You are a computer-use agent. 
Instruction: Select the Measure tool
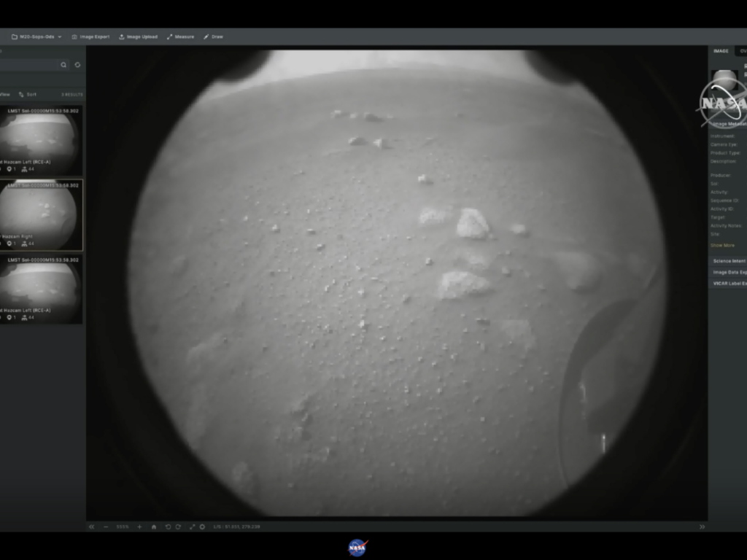click(180, 36)
